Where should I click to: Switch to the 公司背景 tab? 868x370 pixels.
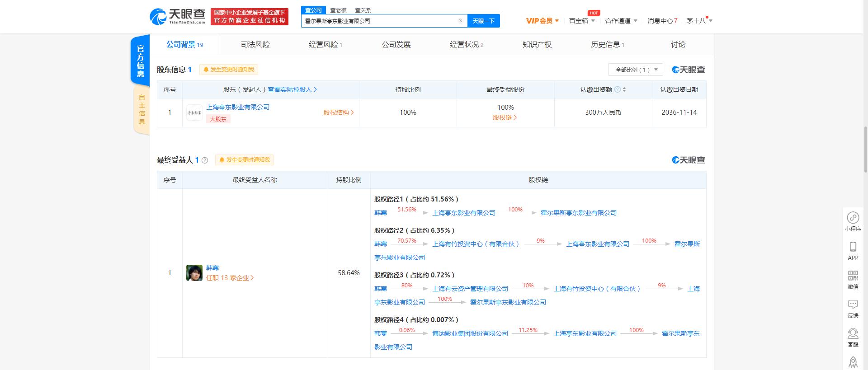click(184, 45)
